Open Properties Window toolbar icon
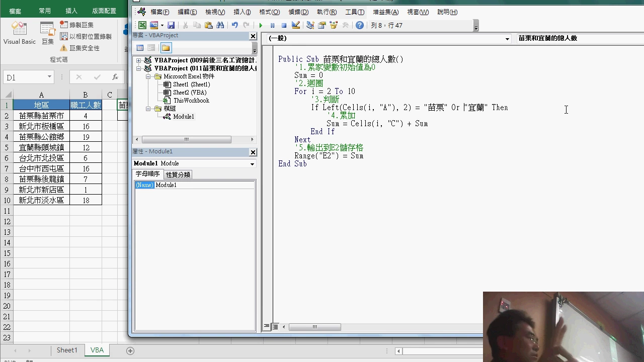The width and height of the screenshot is (644, 362). point(321,25)
